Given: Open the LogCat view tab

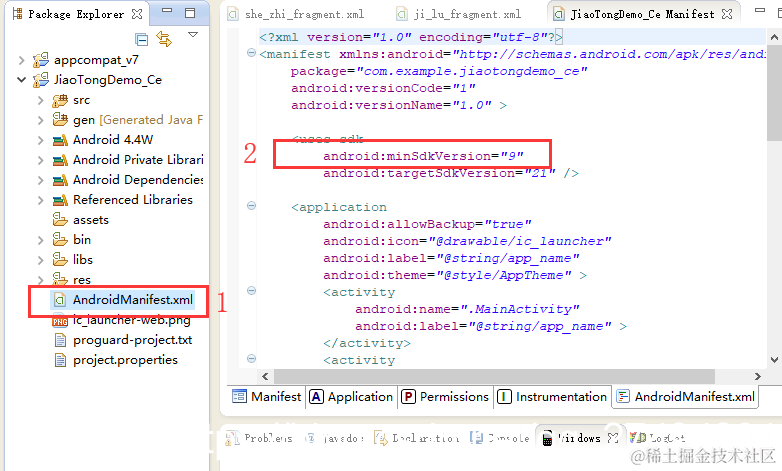Looking at the screenshot, I should click(657, 438).
